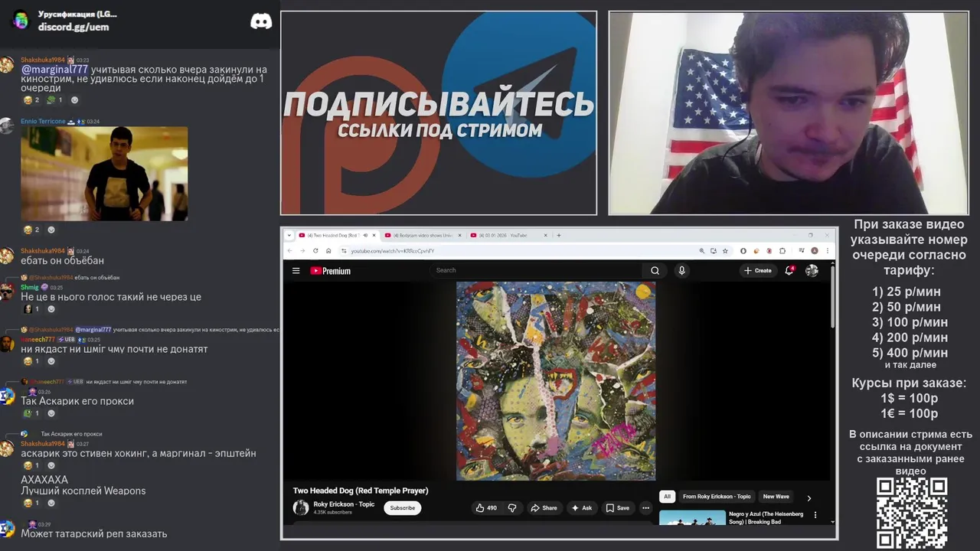The image size is (980, 551).
Task: Open Ennio Terricone's image attachment in chat
Action: point(104,174)
